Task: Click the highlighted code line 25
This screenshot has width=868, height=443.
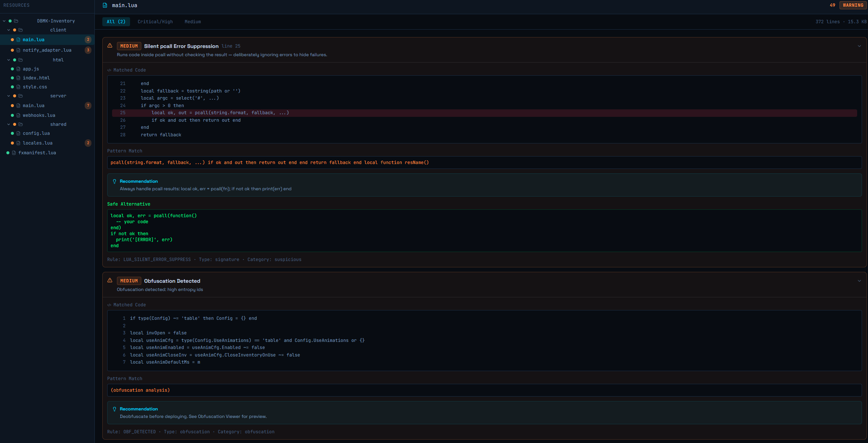Action: click(x=484, y=113)
